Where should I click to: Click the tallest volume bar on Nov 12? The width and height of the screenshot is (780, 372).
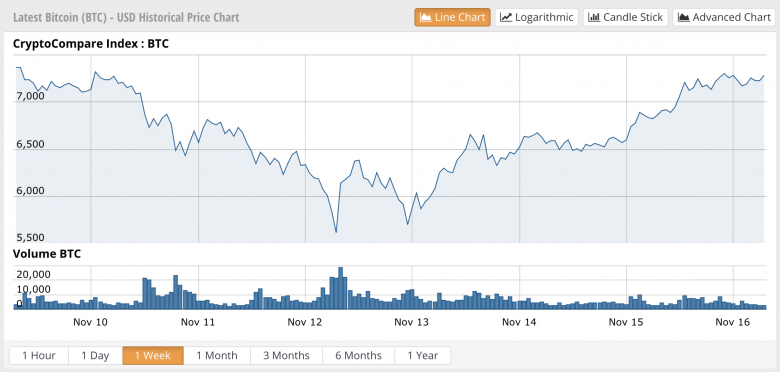[x=341, y=288]
